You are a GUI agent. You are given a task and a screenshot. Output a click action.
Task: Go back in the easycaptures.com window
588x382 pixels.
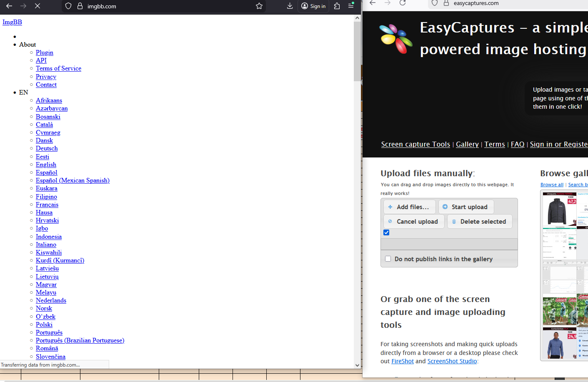pyautogui.click(x=373, y=3)
